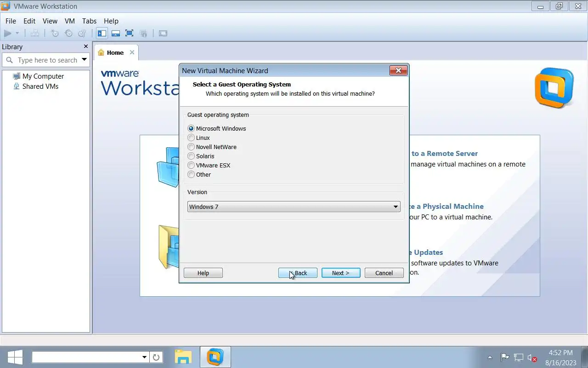This screenshot has width=588, height=368.
Task: Click the VMware Workstation title bar icon
Action: 6,6
